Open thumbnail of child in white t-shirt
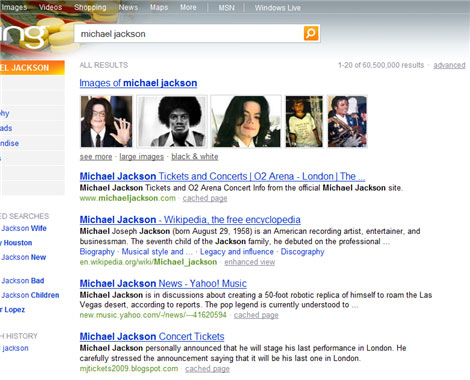Image resolution: width=470 pixels, height=380 pixels. pos(304,121)
